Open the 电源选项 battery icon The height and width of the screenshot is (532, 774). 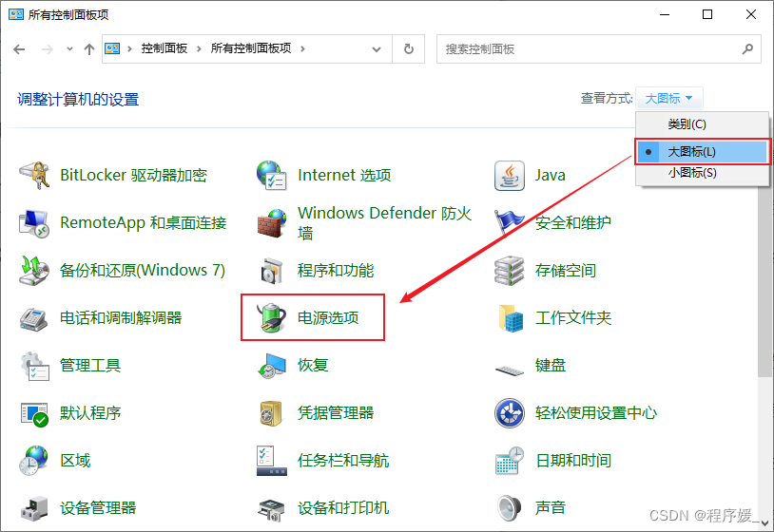click(x=272, y=318)
